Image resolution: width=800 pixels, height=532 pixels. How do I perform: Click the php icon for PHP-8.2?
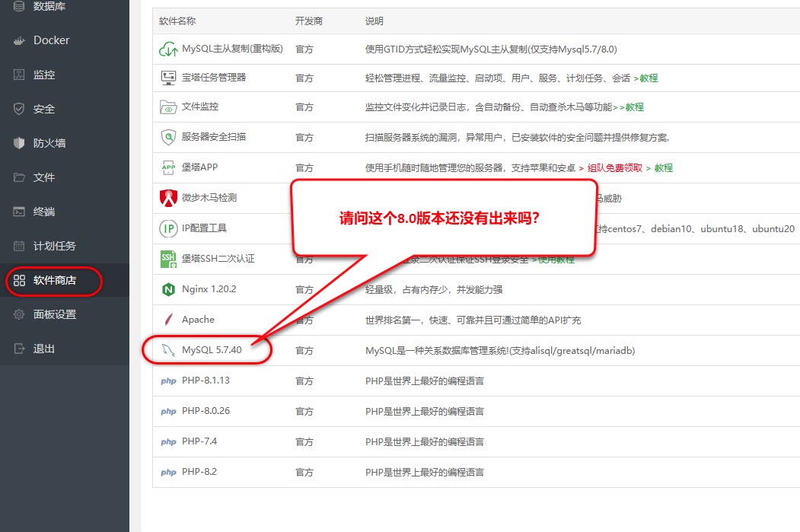[168, 473]
